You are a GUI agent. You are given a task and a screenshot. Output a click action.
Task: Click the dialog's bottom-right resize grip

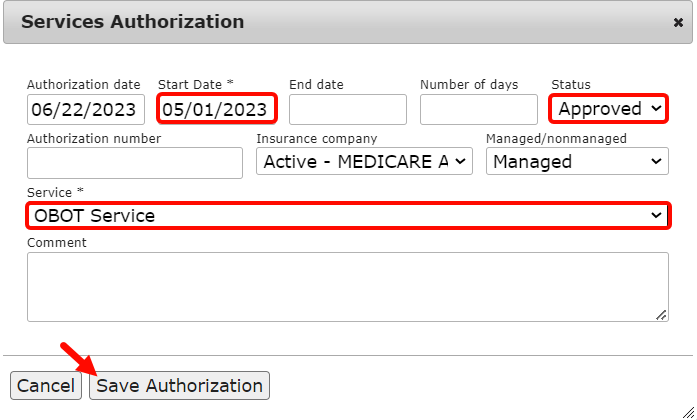688,411
